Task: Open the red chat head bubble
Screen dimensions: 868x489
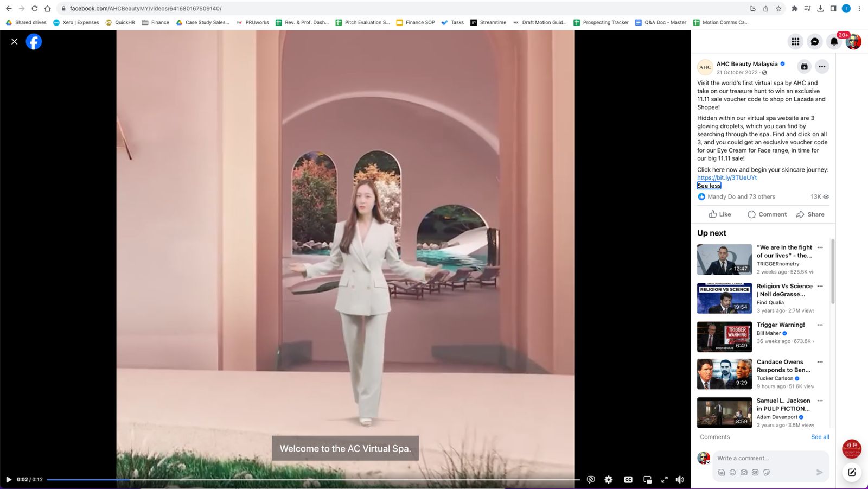Action: tap(852, 449)
